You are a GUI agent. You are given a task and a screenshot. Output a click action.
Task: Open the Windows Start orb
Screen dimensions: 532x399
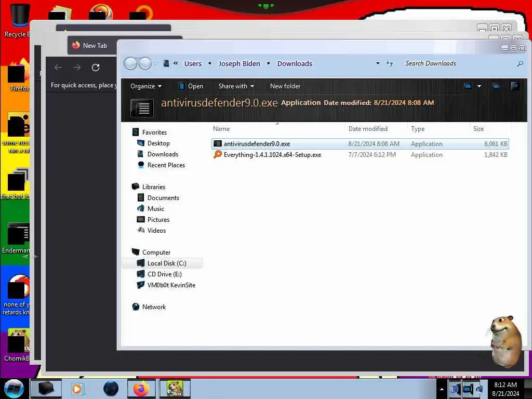(x=14, y=389)
